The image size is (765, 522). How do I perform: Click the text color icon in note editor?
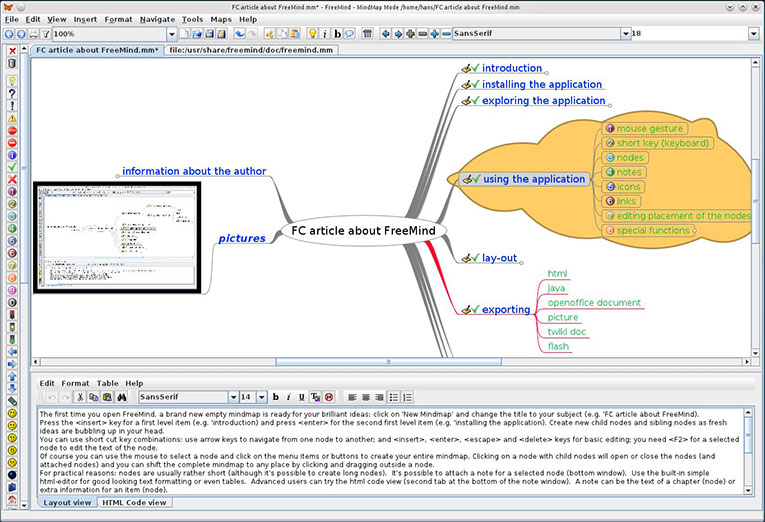(x=315, y=397)
